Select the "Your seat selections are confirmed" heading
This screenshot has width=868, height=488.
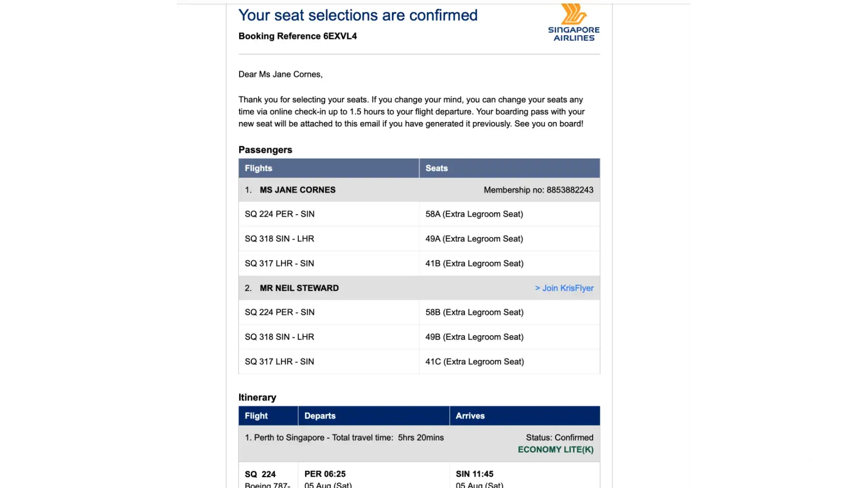point(358,15)
